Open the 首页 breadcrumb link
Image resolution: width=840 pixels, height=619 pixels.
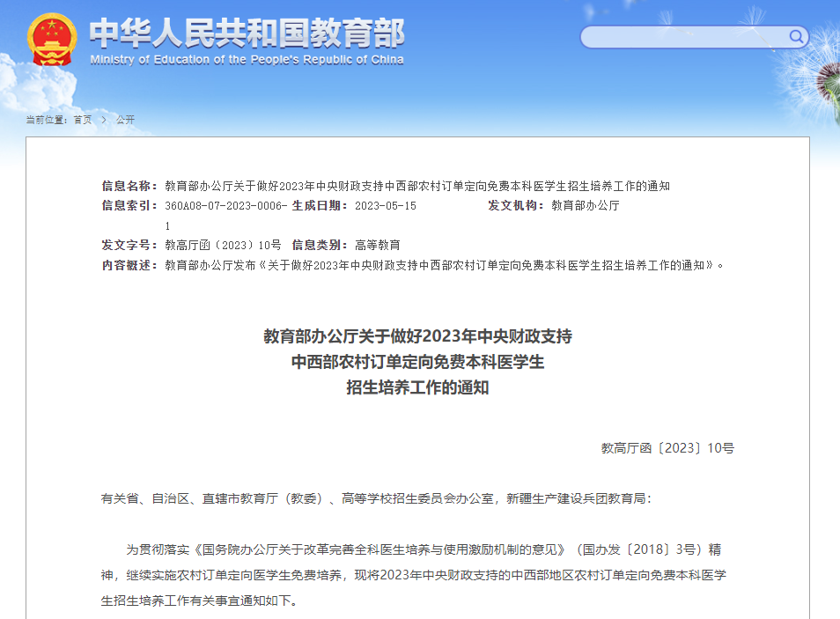coord(83,120)
